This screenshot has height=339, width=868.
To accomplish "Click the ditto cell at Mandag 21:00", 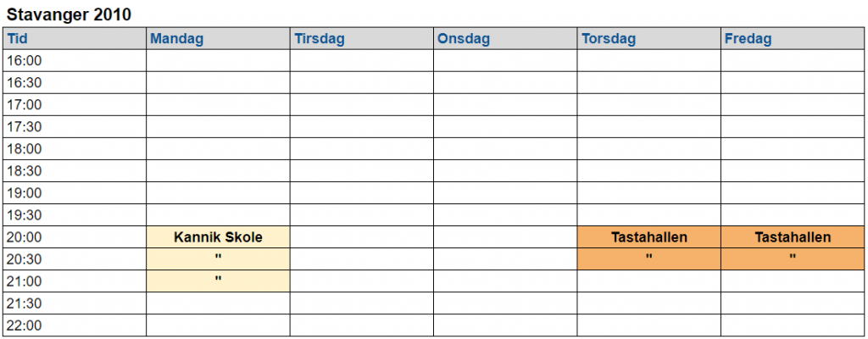I will (218, 281).
